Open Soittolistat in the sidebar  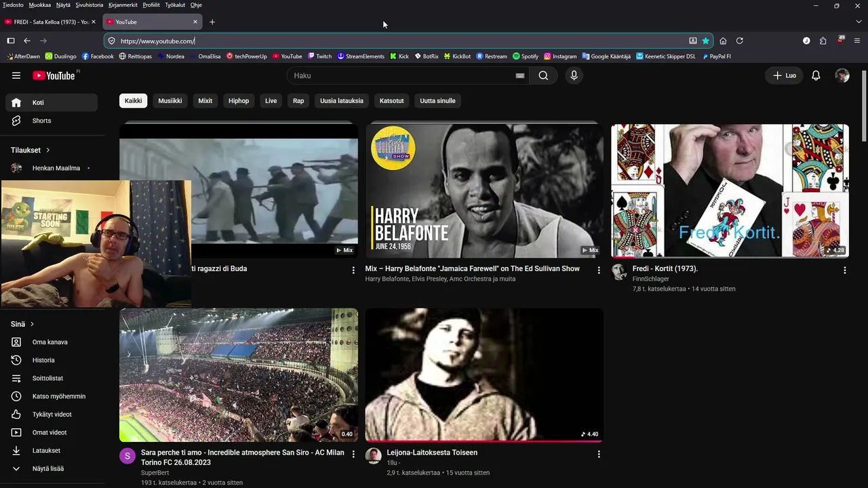pos(52,378)
